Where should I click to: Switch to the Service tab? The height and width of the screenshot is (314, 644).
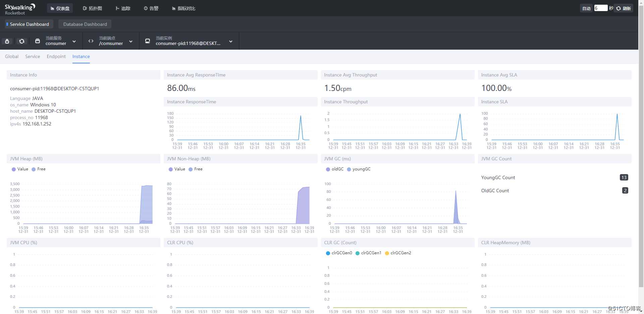pyautogui.click(x=33, y=56)
